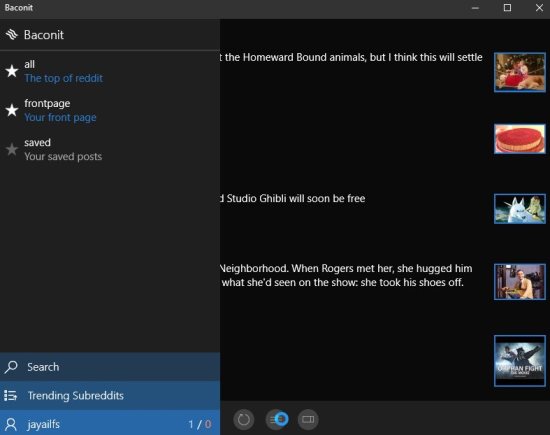Image resolution: width=550 pixels, height=435 pixels.
Task: Open the Studio Ghibli post thumbnail
Action: tap(520, 209)
